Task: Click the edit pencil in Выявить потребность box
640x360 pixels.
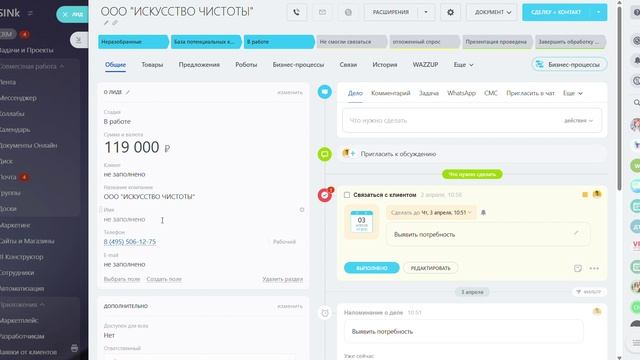Action: [x=576, y=233]
